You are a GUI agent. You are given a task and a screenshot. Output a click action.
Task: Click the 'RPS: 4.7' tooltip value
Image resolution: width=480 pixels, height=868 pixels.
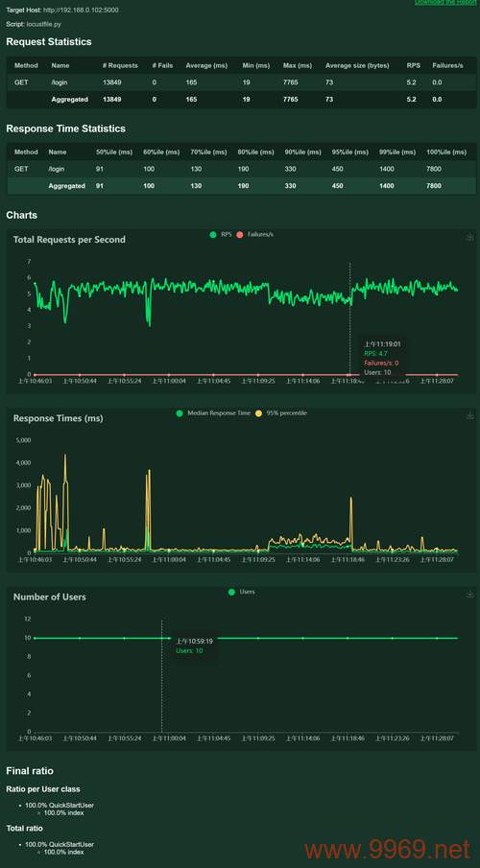(x=375, y=353)
